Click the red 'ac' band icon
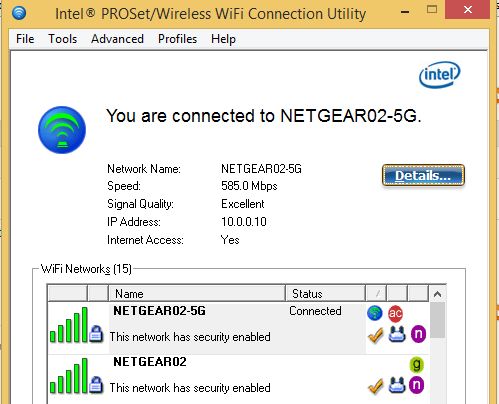499x404 pixels. click(x=395, y=314)
